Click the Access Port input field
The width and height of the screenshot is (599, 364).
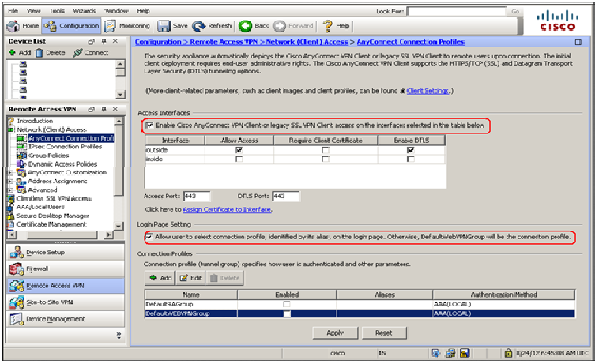point(197,196)
